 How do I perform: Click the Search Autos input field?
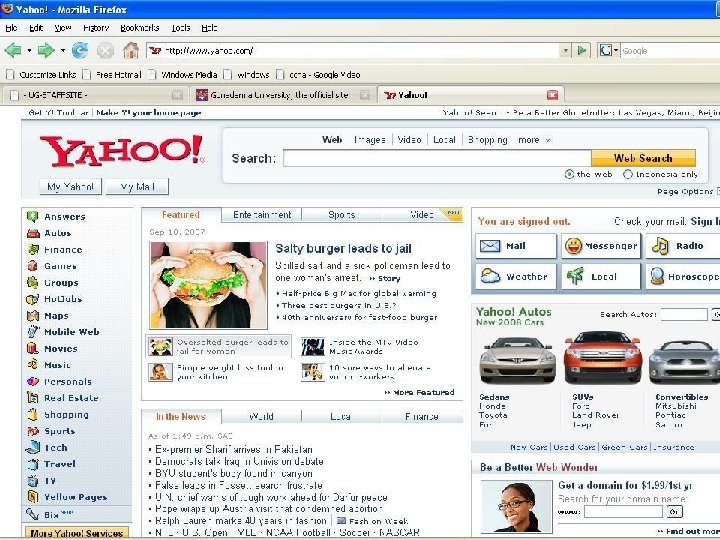[684, 315]
